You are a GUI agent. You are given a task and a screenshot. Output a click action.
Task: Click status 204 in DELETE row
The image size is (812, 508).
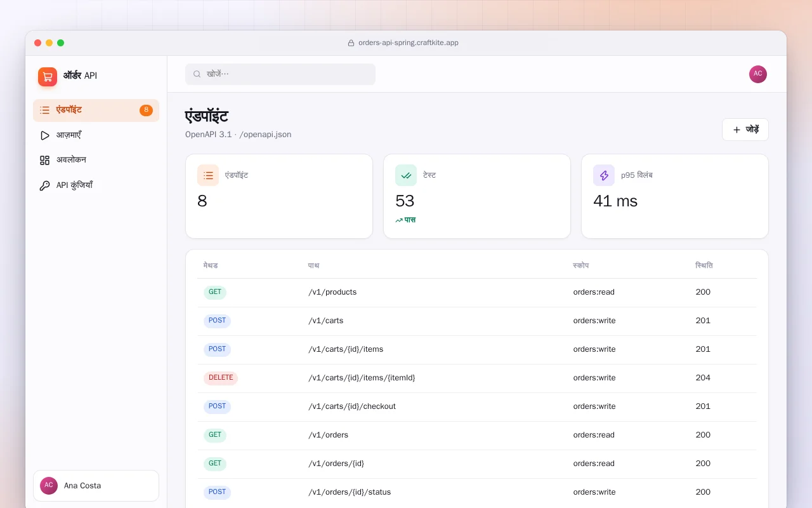pyautogui.click(x=703, y=378)
